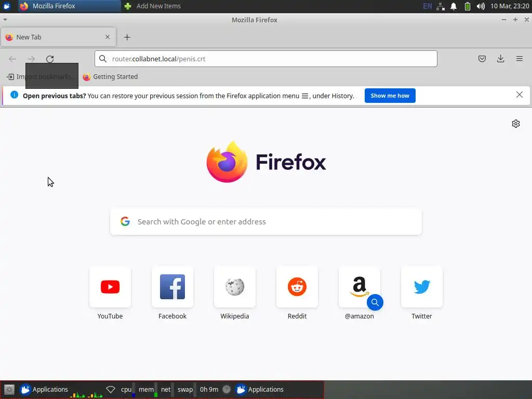Click the forward navigation arrow
The width and height of the screenshot is (532, 399).
click(31, 59)
